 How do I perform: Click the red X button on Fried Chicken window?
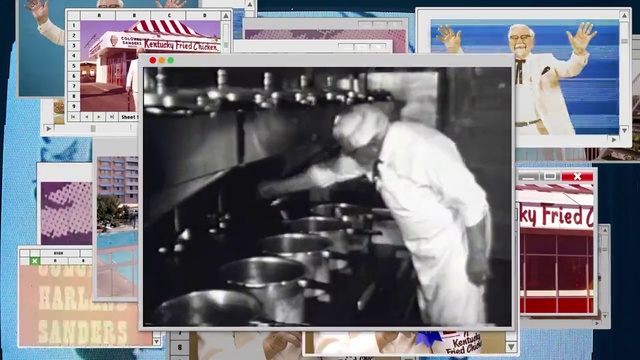pyautogui.click(x=577, y=176)
